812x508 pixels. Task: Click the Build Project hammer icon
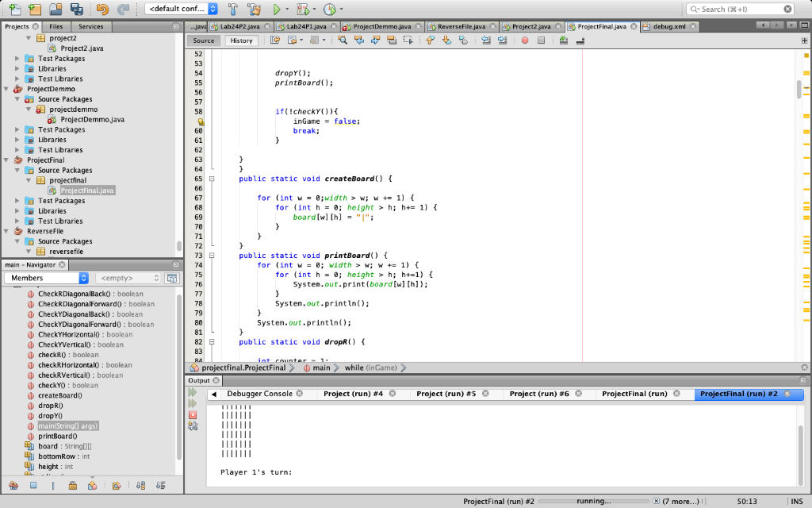coord(233,9)
